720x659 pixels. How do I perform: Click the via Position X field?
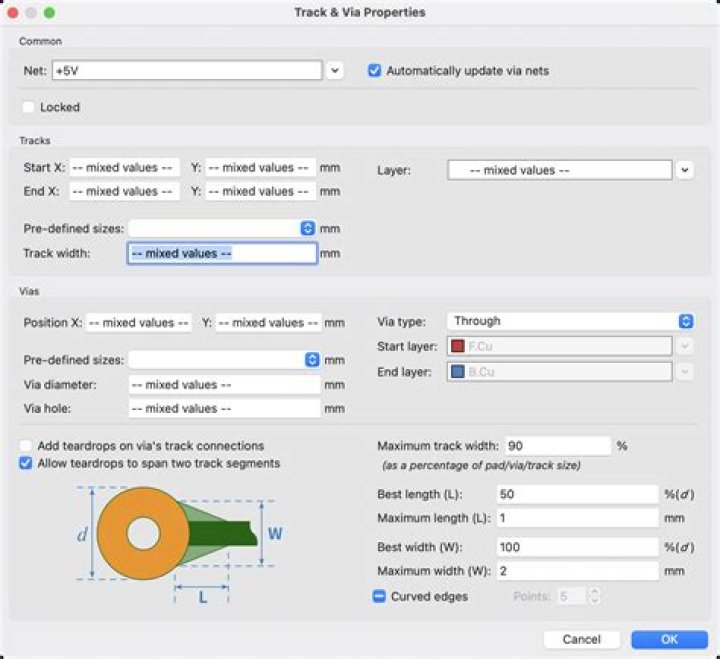(x=139, y=323)
